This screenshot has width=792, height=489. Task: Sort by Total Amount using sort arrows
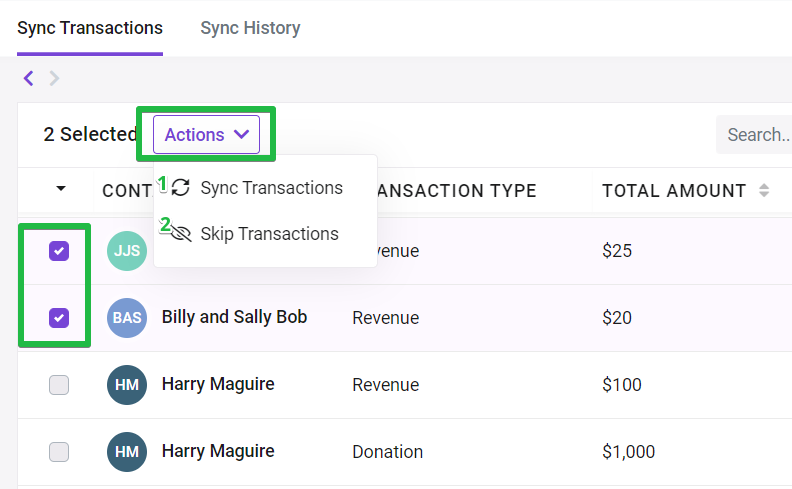click(764, 190)
